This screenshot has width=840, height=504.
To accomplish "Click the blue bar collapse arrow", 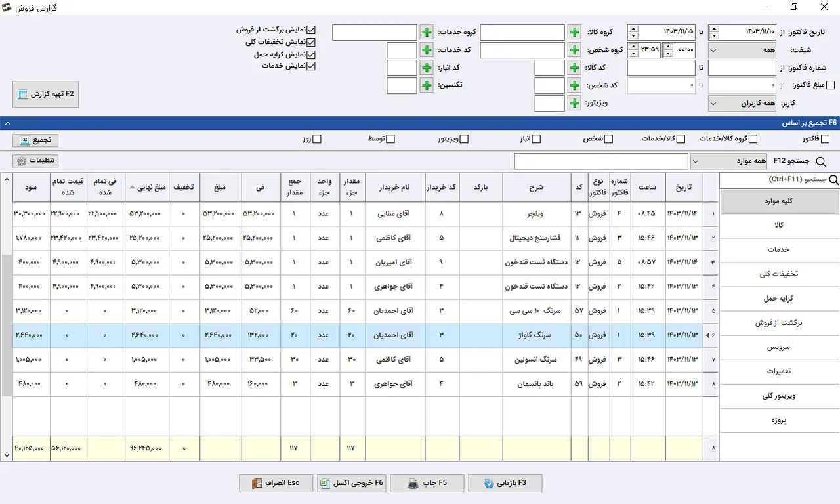I will pyautogui.click(x=7, y=123).
